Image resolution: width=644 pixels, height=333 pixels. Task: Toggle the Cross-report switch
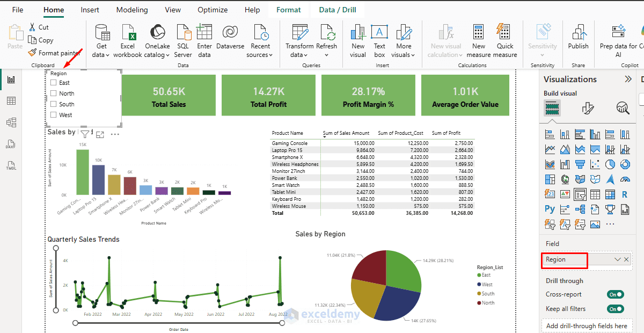[616, 294]
